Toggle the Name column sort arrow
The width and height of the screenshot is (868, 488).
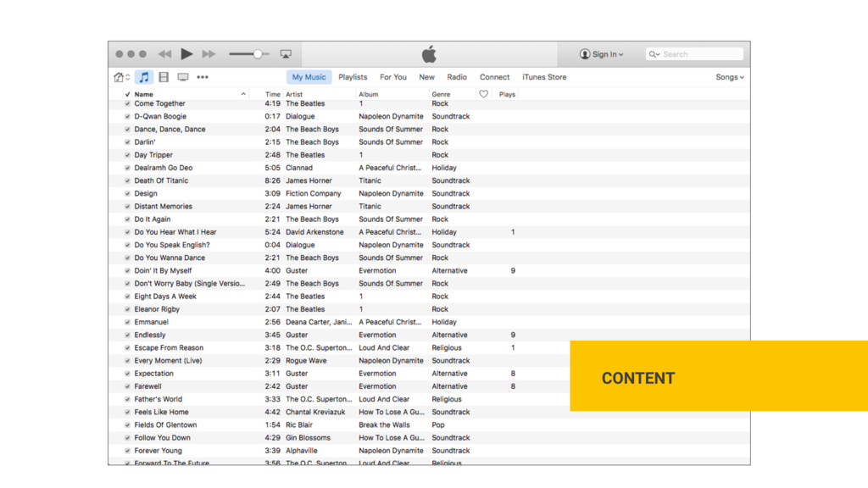click(x=243, y=94)
